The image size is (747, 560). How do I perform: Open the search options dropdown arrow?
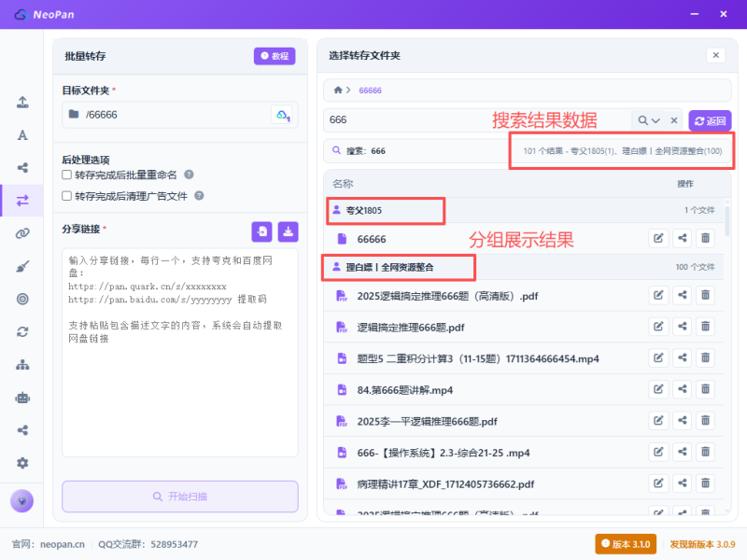click(x=655, y=120)
